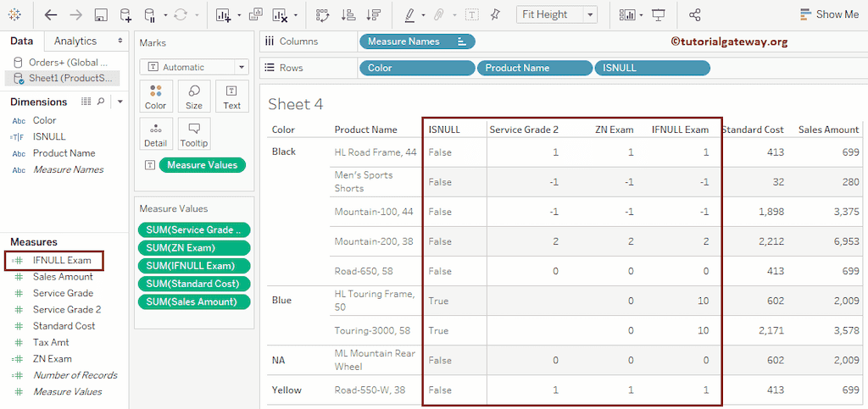The height and width of the screenshot is (409, 868).
Task: Click the Product Name pill in Rows
Action: point(535,68)
